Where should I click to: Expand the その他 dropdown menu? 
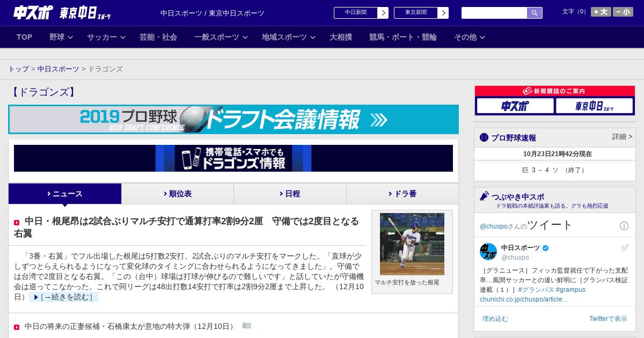(470, 37)
